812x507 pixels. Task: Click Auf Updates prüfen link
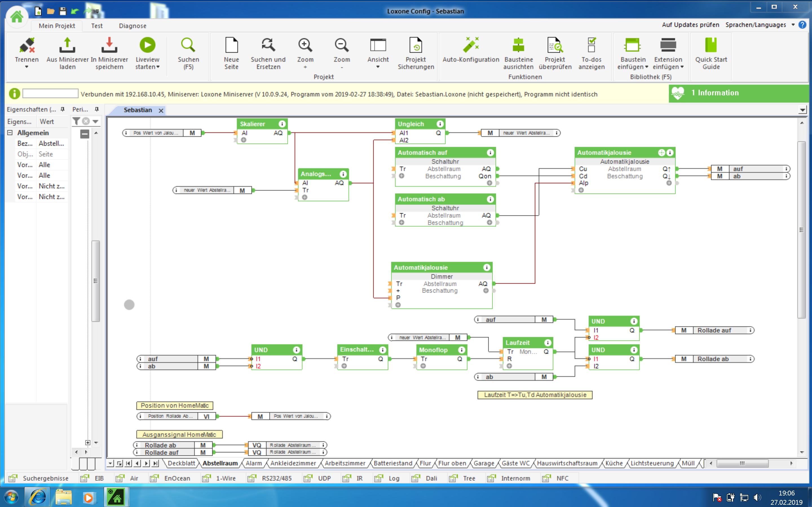tap(690, 25)
